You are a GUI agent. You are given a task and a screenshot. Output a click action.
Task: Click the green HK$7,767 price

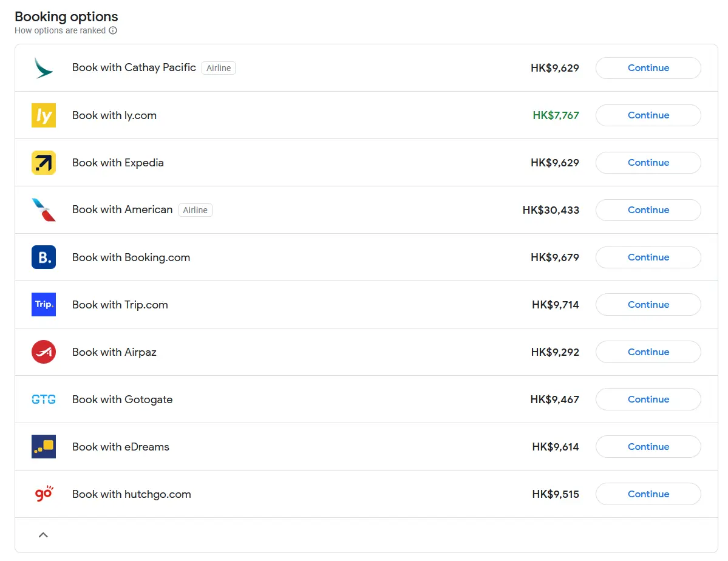click(556, 115)
